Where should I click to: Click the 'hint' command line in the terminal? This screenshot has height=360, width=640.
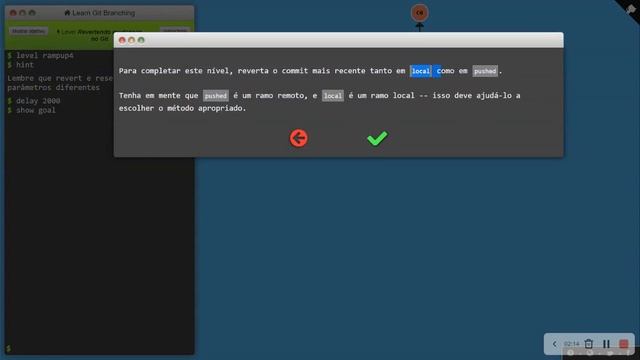(20, 65)
